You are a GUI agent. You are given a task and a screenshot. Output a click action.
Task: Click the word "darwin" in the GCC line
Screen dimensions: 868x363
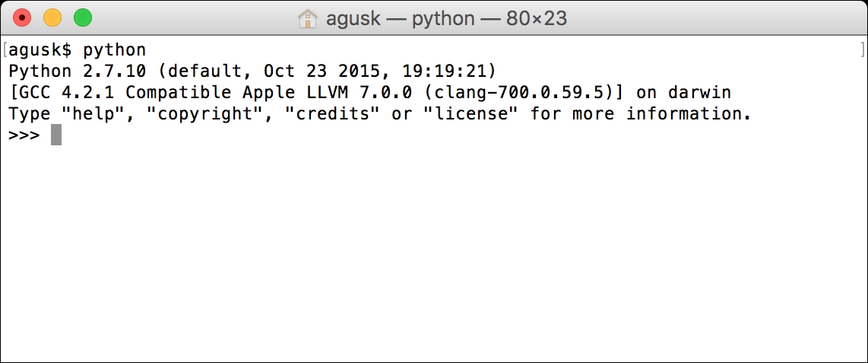click(699, 92)
